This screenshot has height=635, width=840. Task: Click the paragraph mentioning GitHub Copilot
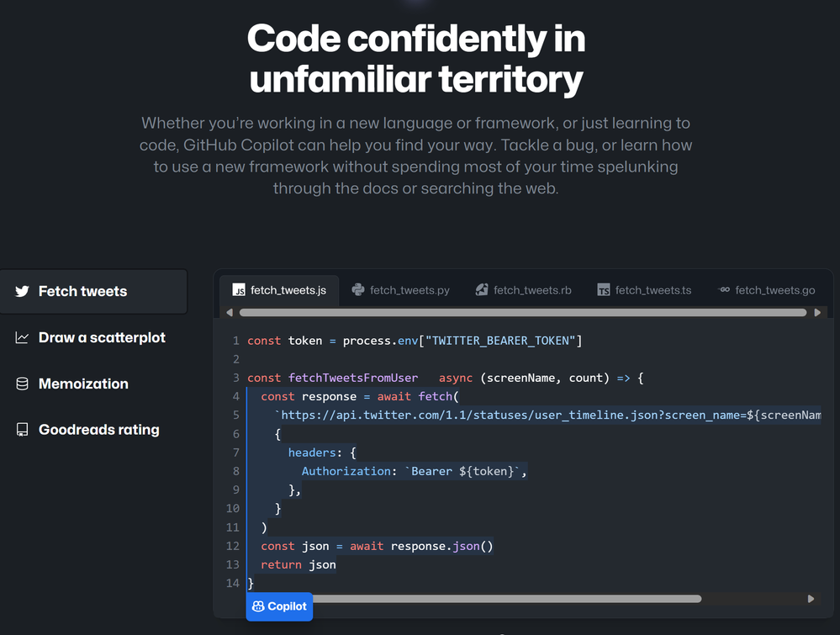click(x=416, y=156)
